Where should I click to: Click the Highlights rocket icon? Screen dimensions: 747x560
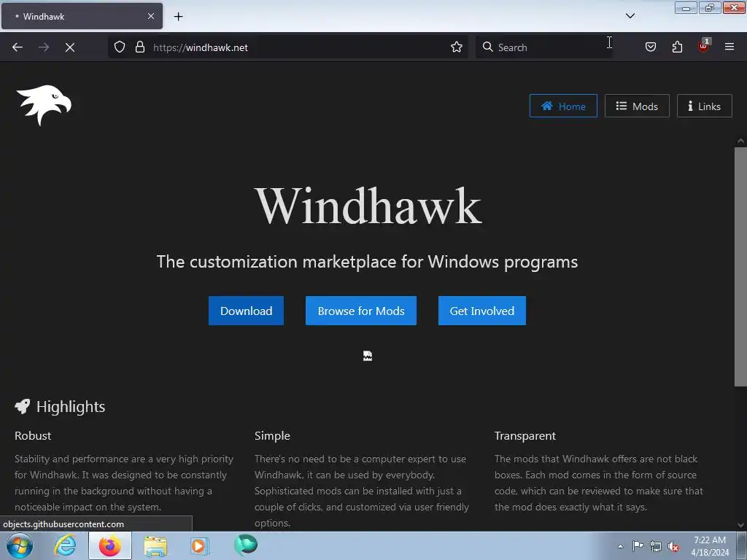pyautogui.click(x=23, y=406)
